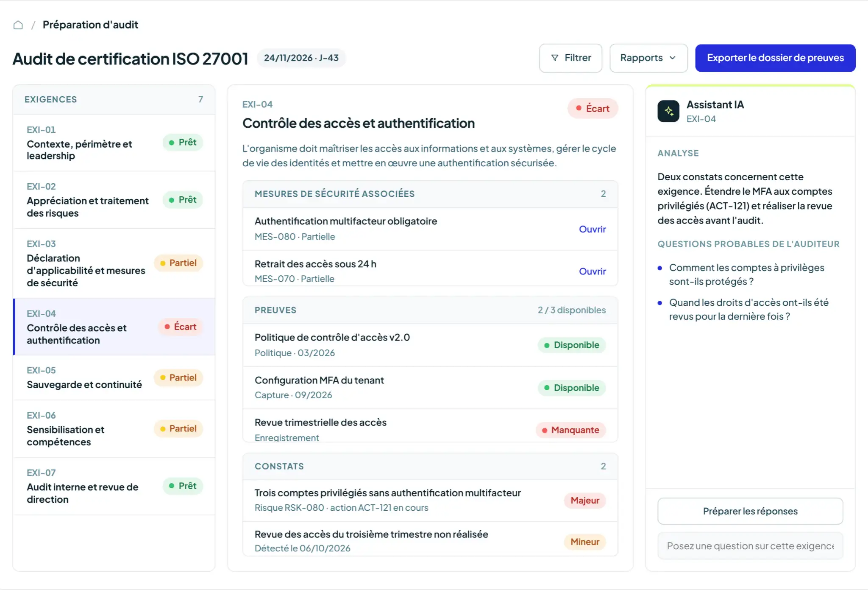The width and height of the screenshot is (868, 590).
Task: Open Configuration MFA du tenant evidence
Action: point(430,388)
